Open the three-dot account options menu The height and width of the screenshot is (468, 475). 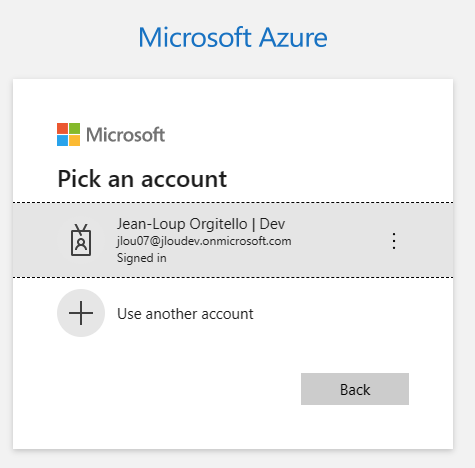tap(394, 241)
